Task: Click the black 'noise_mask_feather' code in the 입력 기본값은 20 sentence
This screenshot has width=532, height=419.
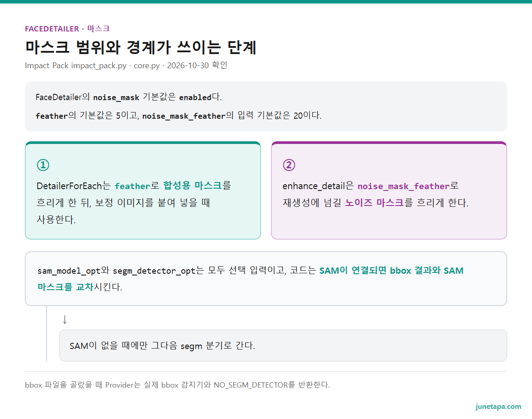Action: pos(184,116)
